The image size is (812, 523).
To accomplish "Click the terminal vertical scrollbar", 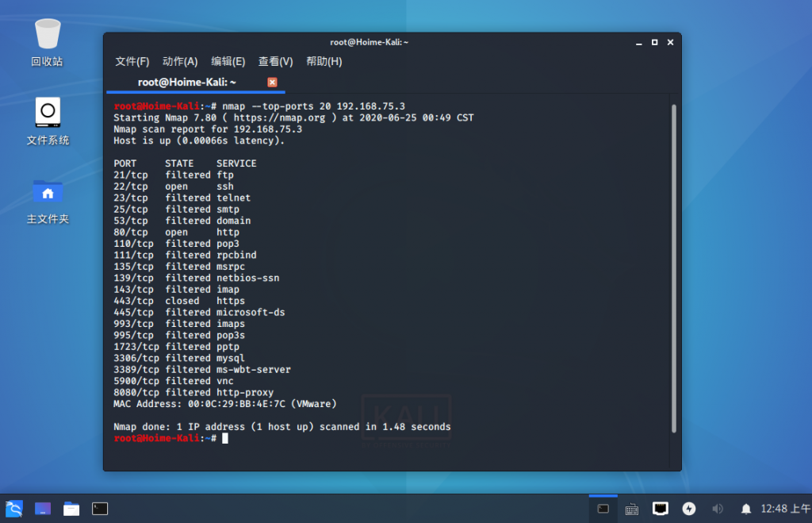I will click(674, 268).
